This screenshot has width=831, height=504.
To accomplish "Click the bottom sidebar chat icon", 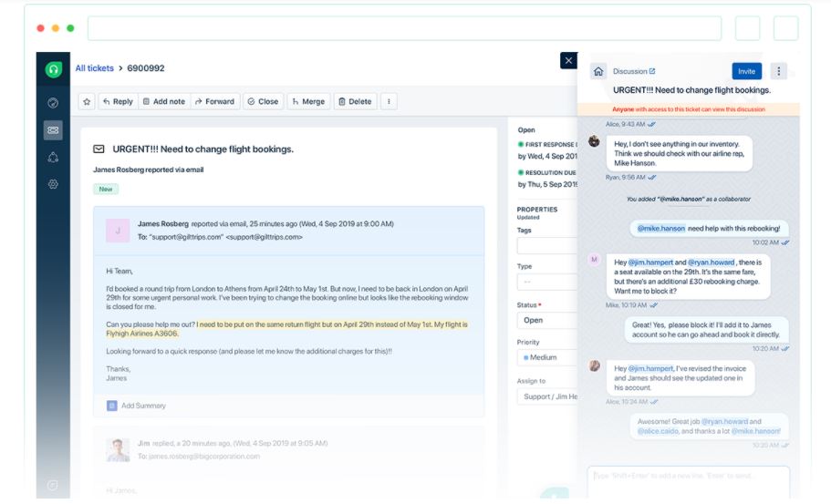I will pyautogui.click(x=53, y=486).
